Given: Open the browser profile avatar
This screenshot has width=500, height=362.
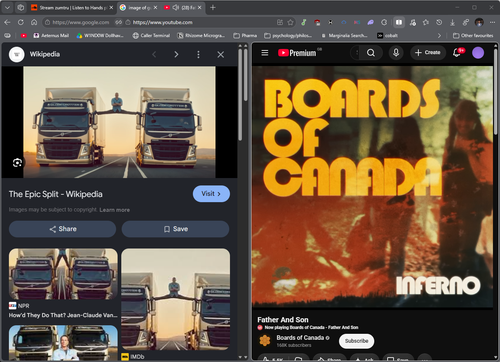Looking at the screenshot, I should 479,22.
